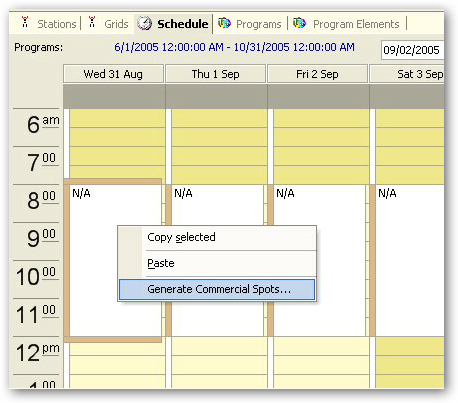Click the 09/02/2005 date field
The image size is (458, 403).
coord(413,50)
